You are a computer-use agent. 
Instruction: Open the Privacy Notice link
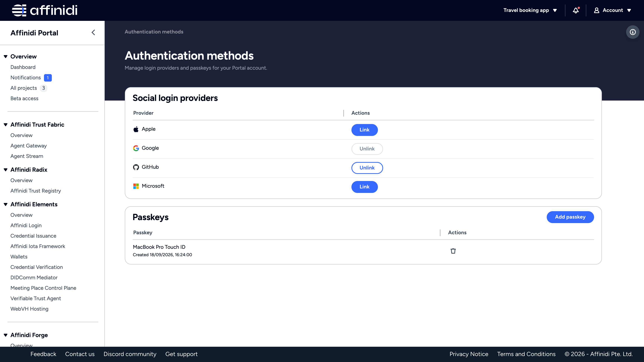coord(469,354)
